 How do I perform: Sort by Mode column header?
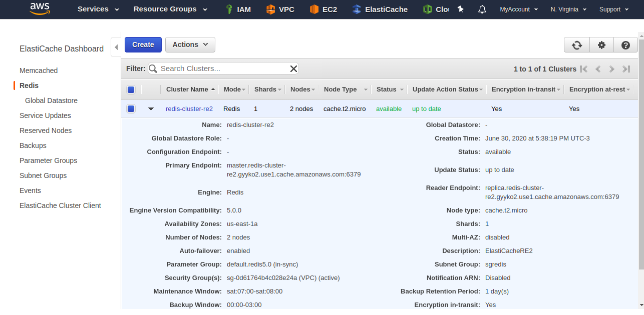(x=234, y=89)
